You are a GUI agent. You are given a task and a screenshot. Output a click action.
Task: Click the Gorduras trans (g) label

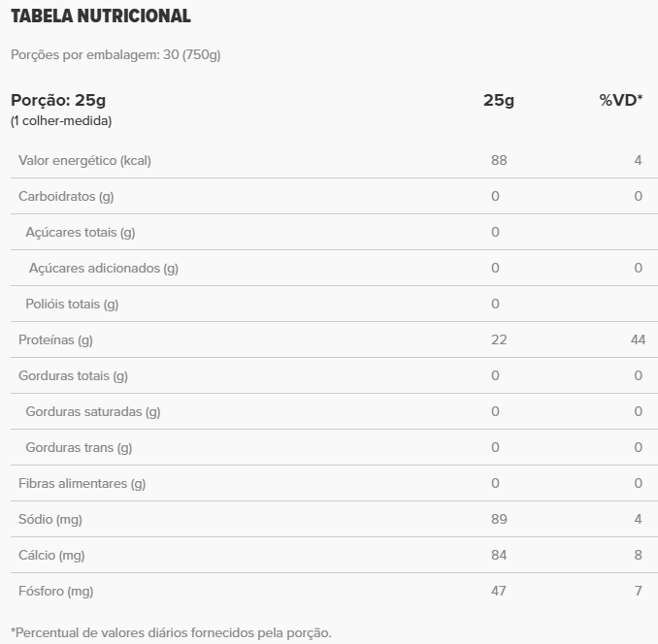click(x=79, y=447)
